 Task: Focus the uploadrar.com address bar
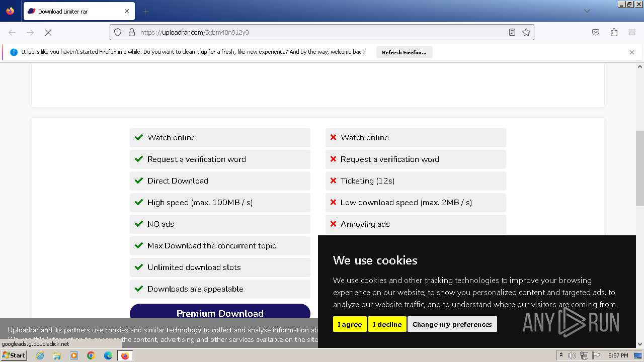point(322,32)
